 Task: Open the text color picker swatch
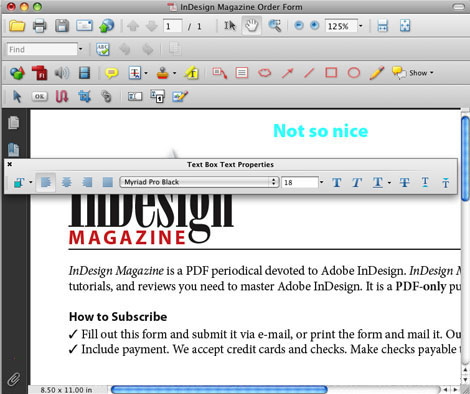19,182
